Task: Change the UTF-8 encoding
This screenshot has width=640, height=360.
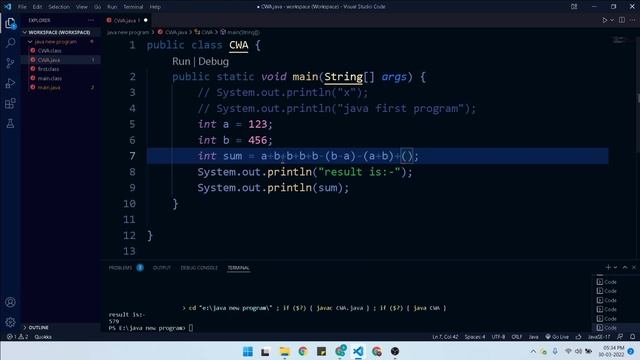Action: [x=498, y=337]
